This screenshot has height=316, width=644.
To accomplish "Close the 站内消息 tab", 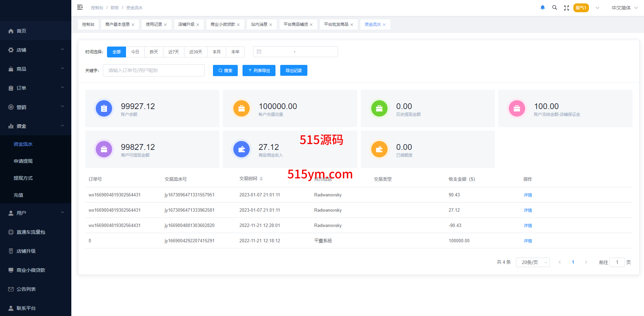I will click(x=271, y=24).
